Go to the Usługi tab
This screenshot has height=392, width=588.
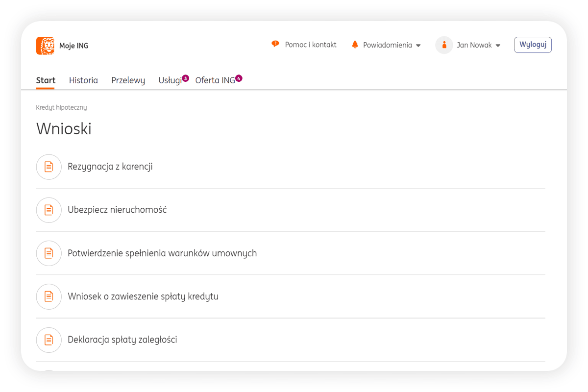tap(170, 80)
